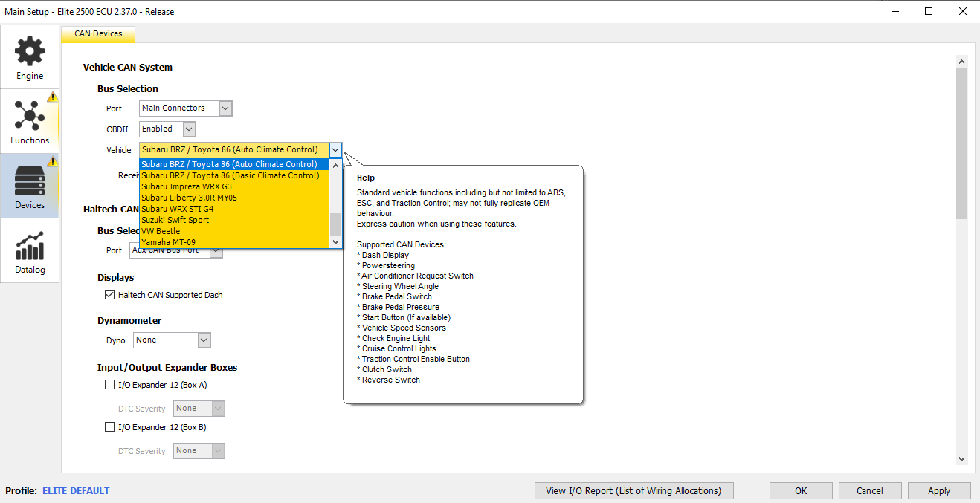The height and width of the screenshot is (503, 980).
Task: Click "Traction Control Enable Button" help entry
Action: tap(416, 359)
